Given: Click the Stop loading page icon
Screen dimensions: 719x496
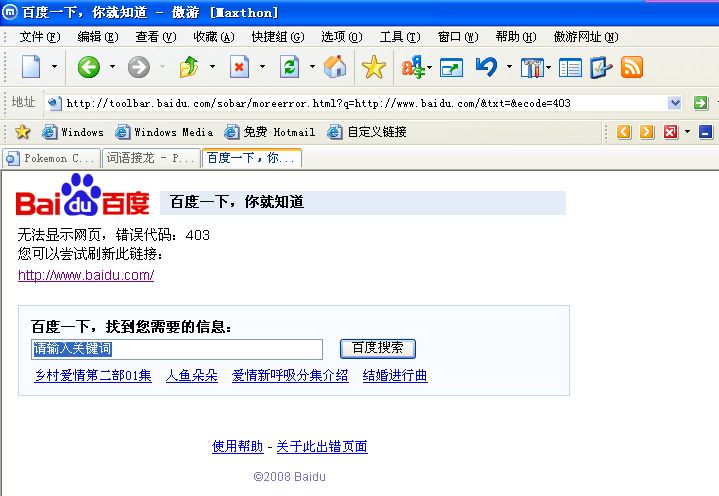Looking at the screenshot, I should point(239,67).
